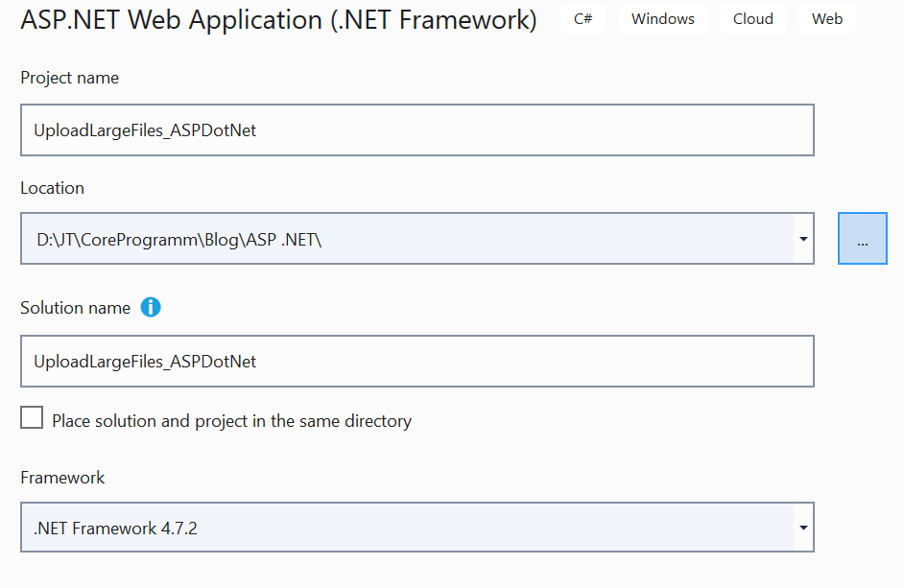Screen dimensions: 904x588
Task: Click the 'Project name' field label
Action: coord(70,78)
